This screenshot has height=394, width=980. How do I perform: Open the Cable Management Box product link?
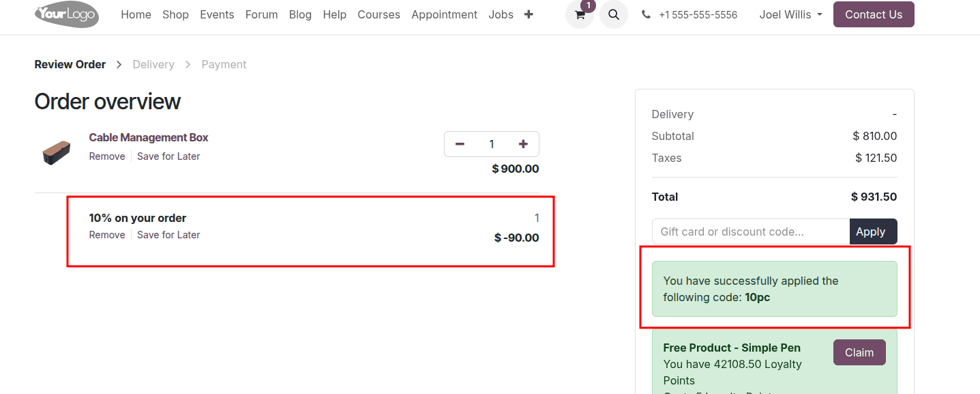point(149,137)
